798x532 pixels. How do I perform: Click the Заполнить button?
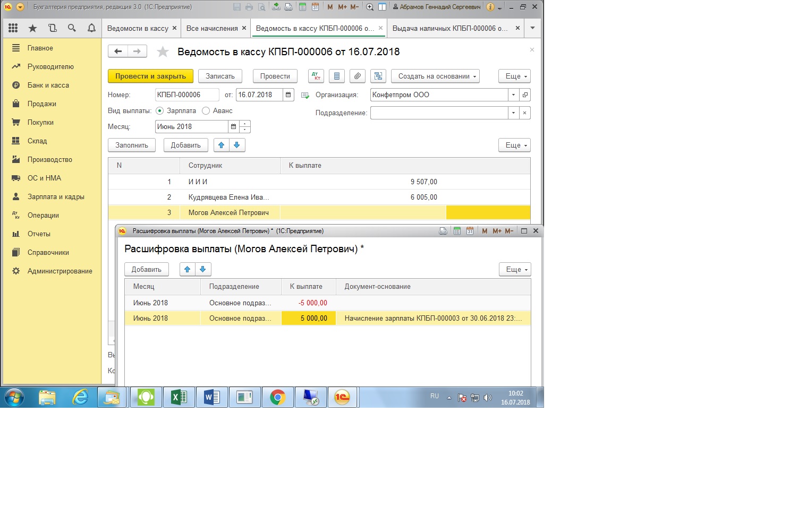click(x=132, y=145)
